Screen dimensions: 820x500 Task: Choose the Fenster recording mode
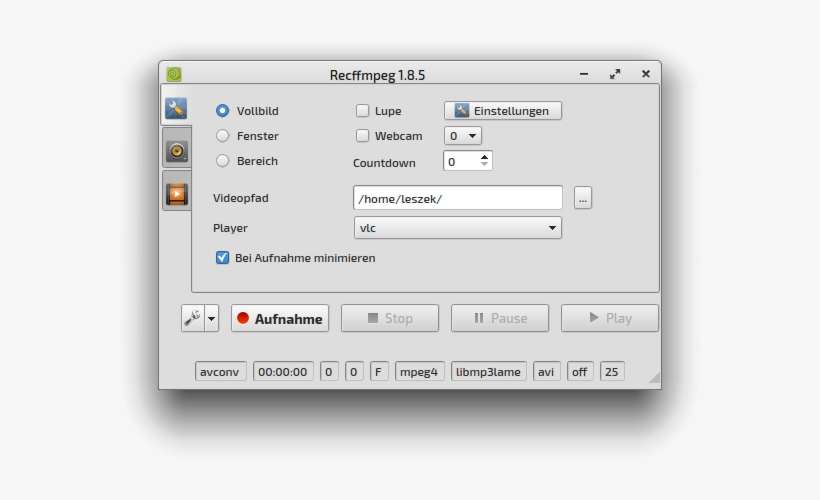(222, 135)
